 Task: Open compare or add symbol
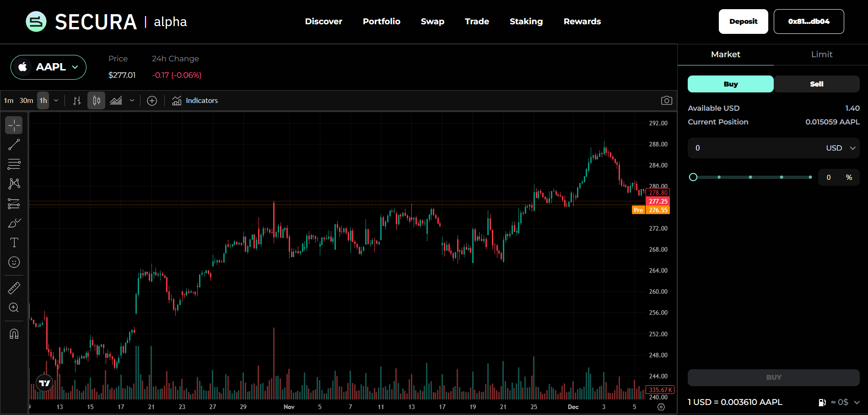(152, 101)
